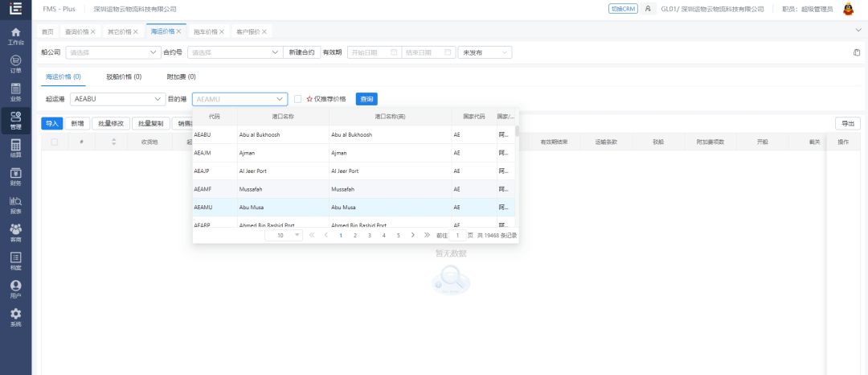Select the 附加费 (0) sub-tab
Screen dimensions: 868x375
[x=181, y=77]
